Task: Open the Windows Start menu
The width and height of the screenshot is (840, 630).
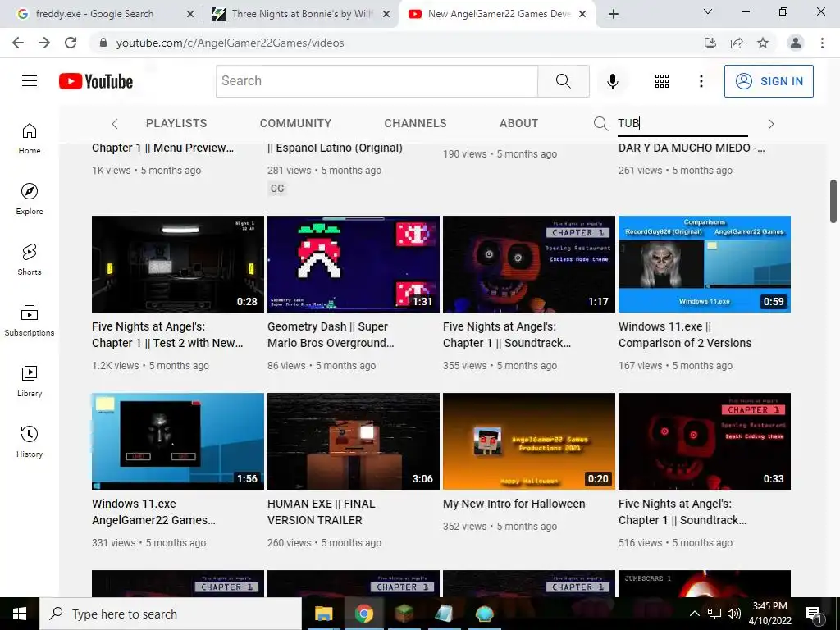Action: point(20,614)
